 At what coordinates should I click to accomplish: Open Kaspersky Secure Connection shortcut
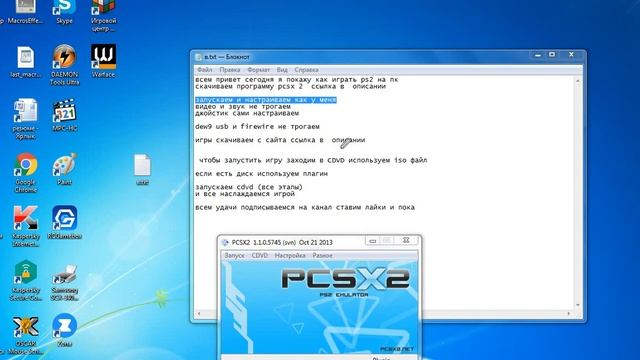[25, 280]
